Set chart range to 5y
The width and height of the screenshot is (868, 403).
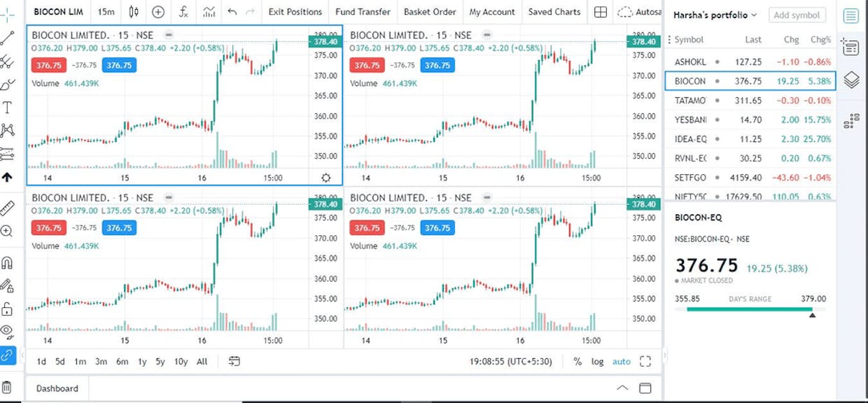160,362
